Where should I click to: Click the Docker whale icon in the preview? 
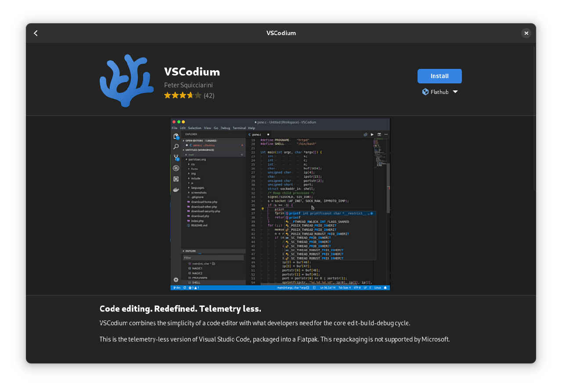(176, 190)
